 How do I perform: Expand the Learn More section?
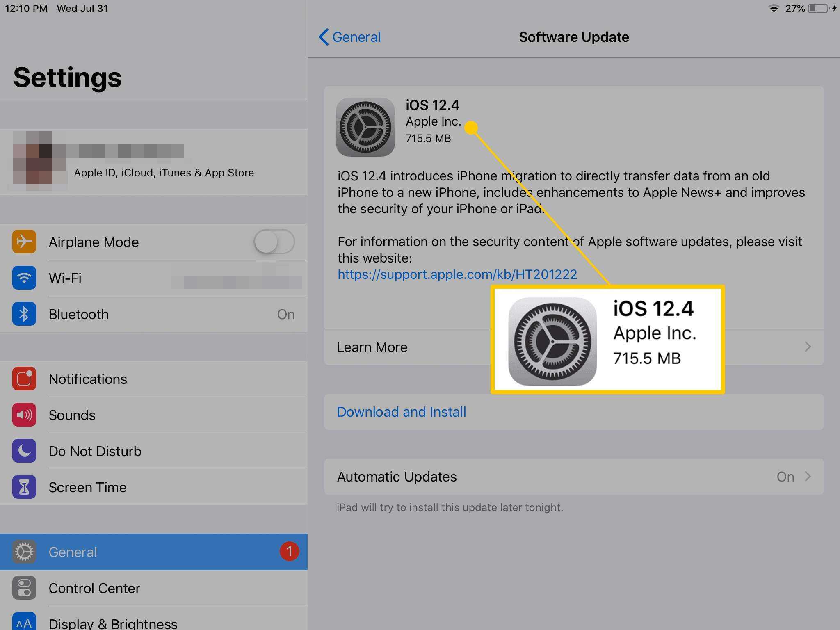[x=807, y=347]
